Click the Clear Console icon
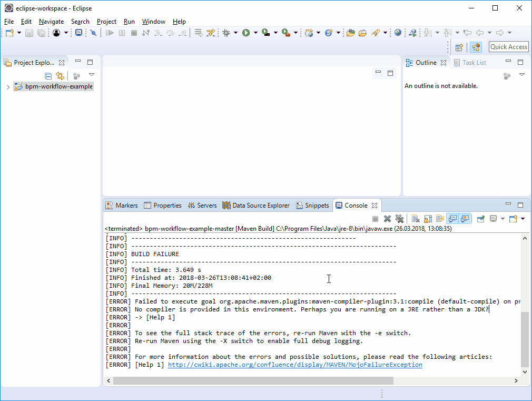 [415, 219]
